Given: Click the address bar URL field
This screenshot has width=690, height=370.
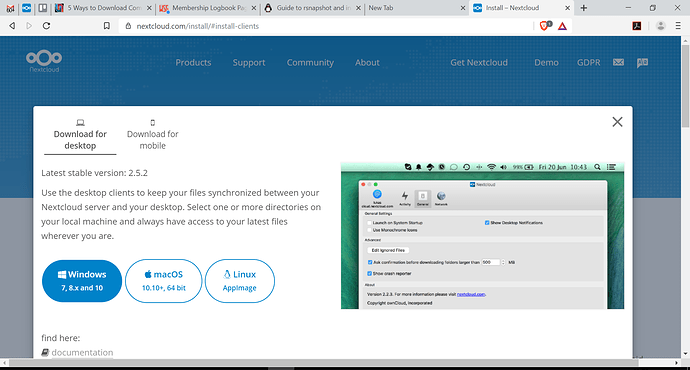Looking at the screenshot, I should [x=326, y=26].
